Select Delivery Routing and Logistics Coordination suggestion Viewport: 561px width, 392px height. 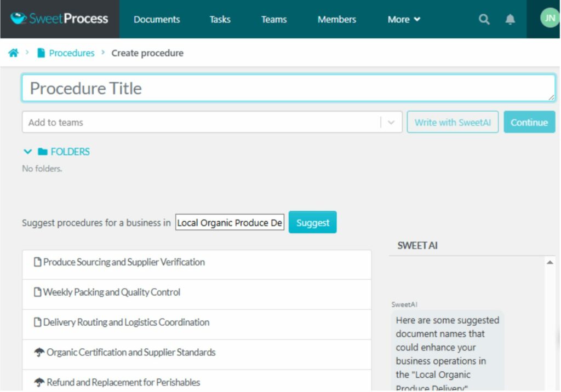(197, 325)
